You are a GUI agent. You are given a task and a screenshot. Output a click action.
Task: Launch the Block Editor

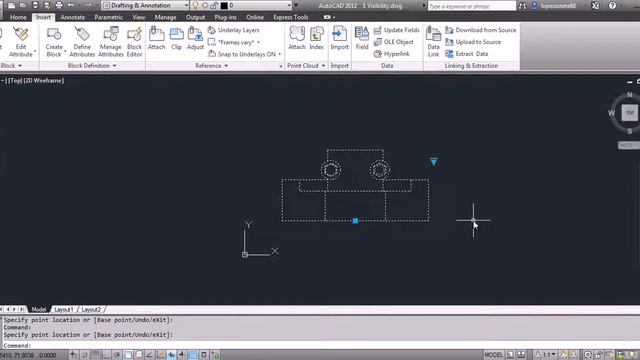point(134,42)
